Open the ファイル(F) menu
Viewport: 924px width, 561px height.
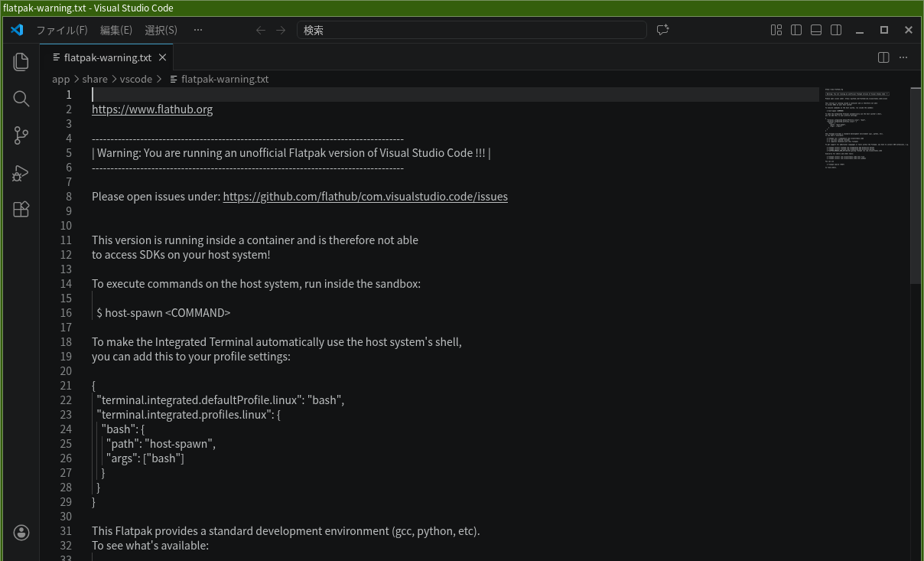click(62, 30)
